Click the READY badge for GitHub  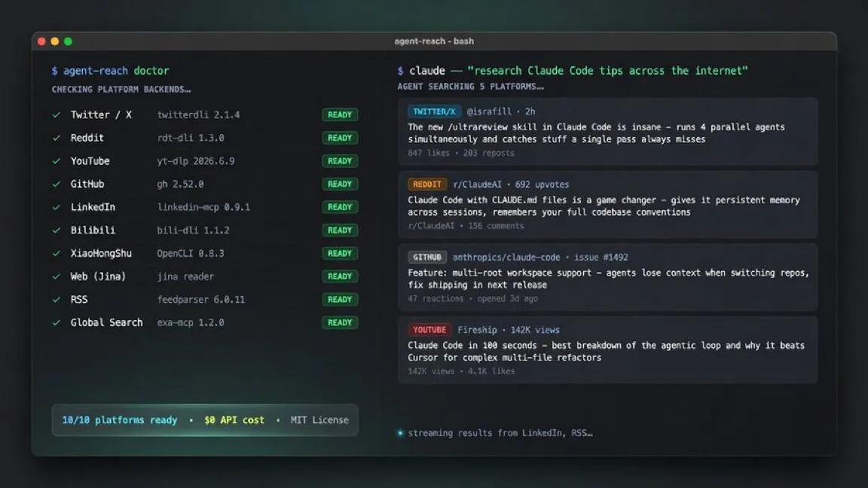coord(340,185)
